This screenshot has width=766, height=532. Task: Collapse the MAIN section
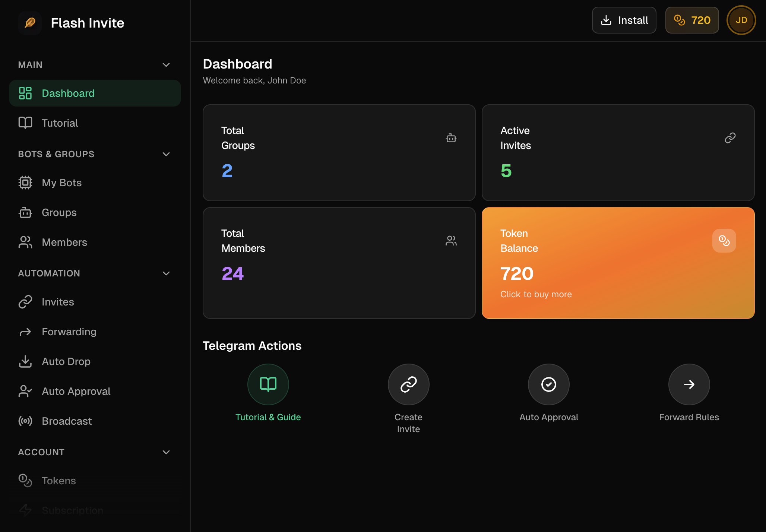(166, 64)
